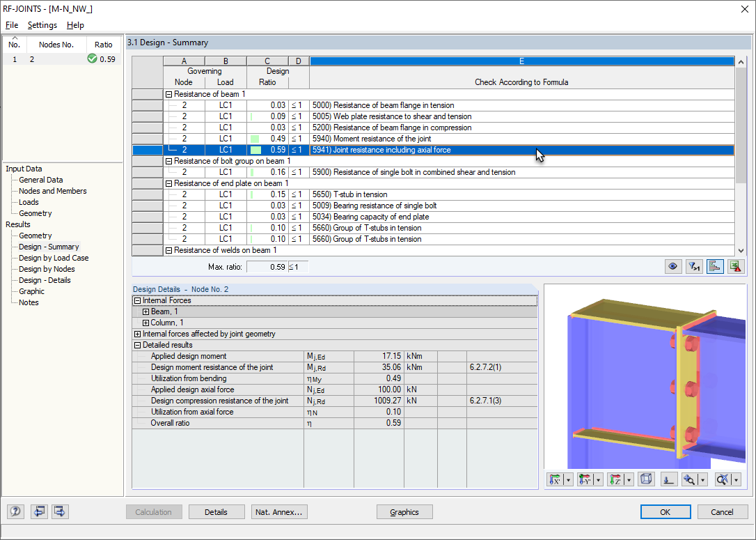Open the Z view dropdown arrow
Screen dimensions: 756x540
(629, 479)
